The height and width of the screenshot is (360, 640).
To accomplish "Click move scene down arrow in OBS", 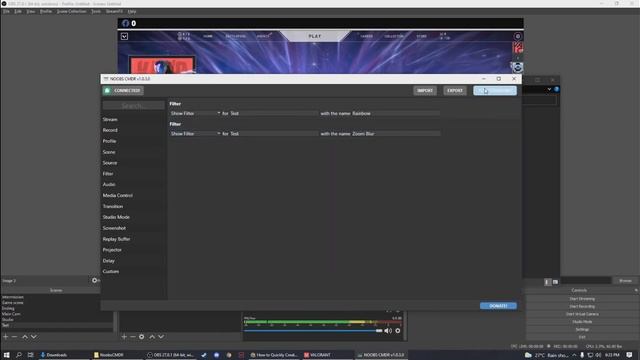I will click(34, 337).
